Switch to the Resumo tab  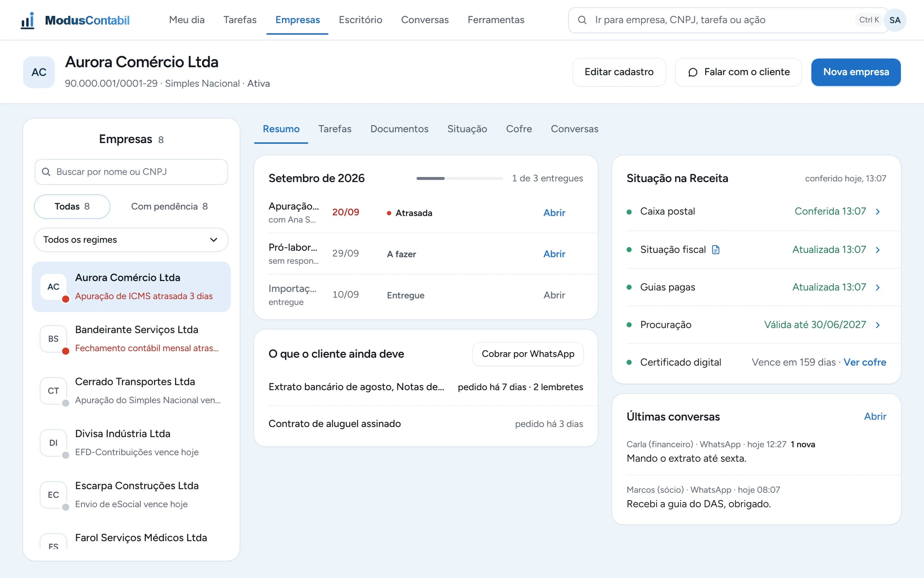(281, 129)
